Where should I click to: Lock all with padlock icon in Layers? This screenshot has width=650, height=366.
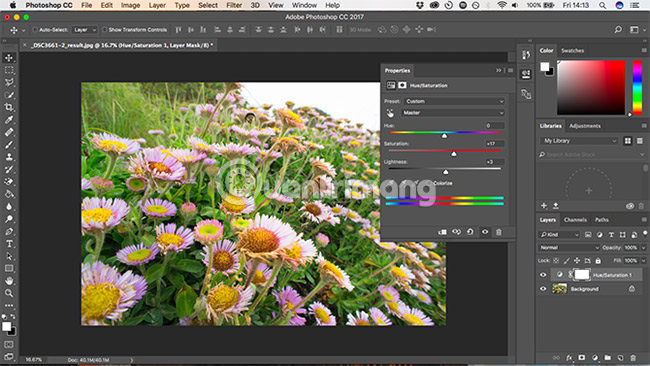(598, 261)
